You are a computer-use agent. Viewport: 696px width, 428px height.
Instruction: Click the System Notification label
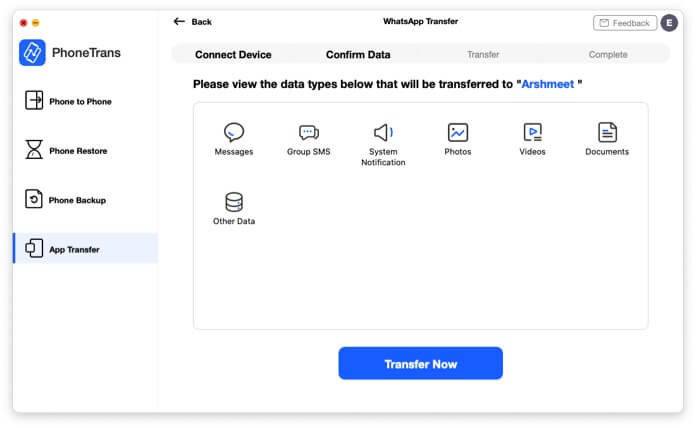click(383, 157)
